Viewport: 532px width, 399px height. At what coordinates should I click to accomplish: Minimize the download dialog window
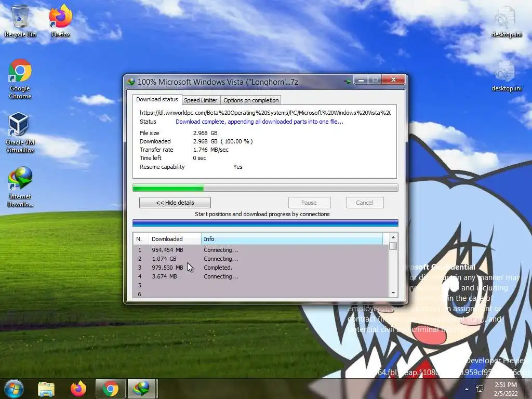362,80
